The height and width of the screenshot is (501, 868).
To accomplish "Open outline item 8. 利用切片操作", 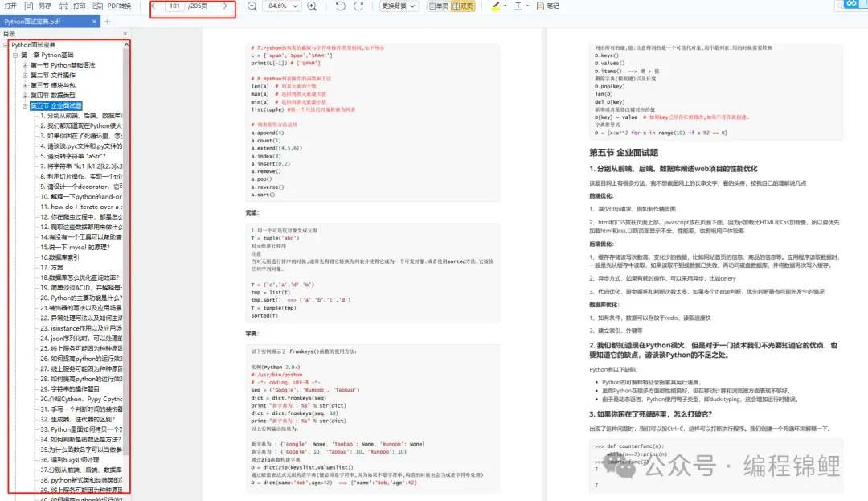I will [x=81, y=176].
